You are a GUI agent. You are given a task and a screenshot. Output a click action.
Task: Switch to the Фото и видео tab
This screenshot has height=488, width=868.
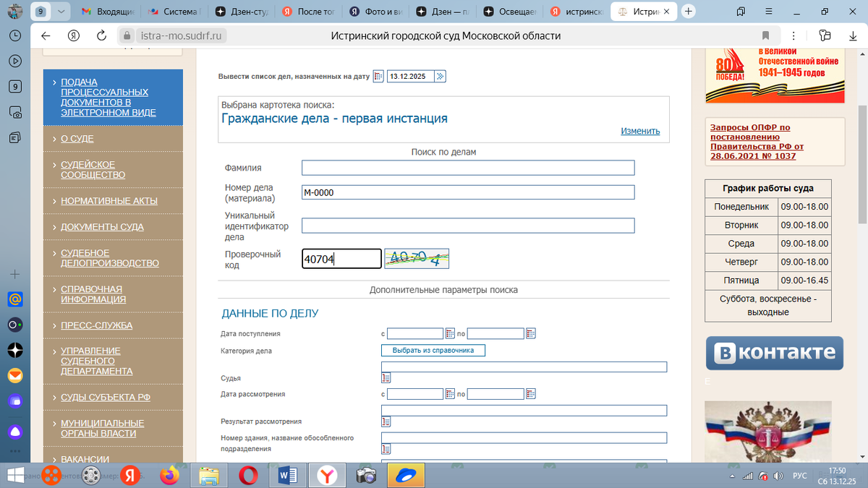pyautogui.click(x=375, y=12)
